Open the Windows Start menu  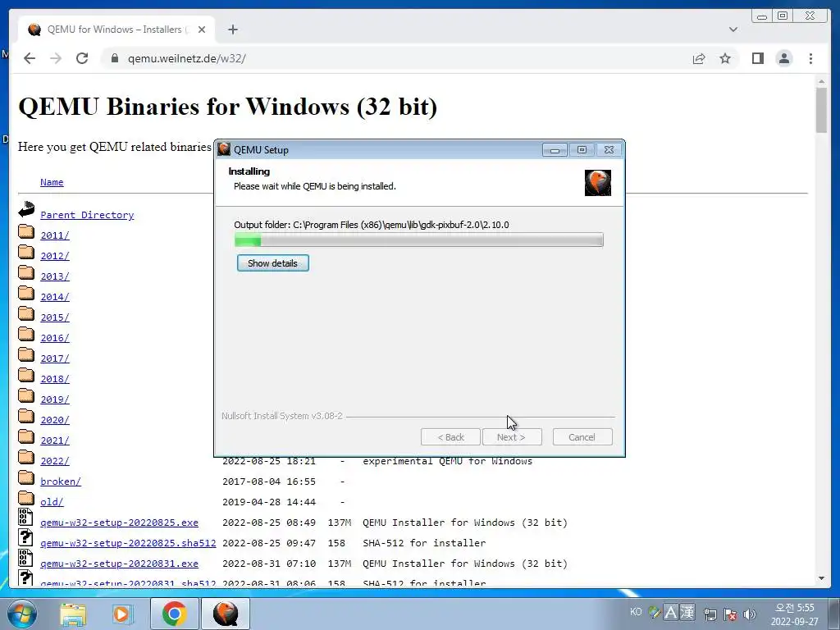coord(22,614)
